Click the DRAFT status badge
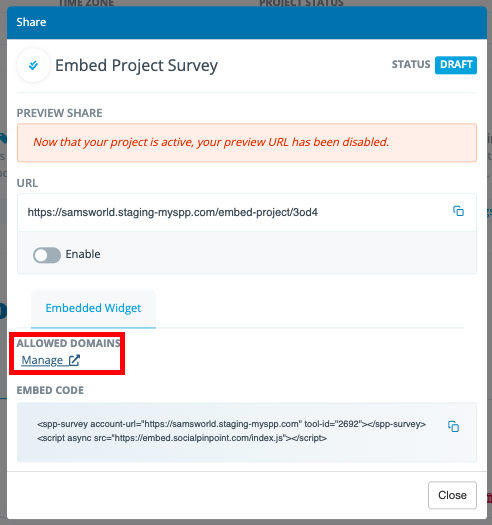Screen dimensions: 492x525 point(456,65)
